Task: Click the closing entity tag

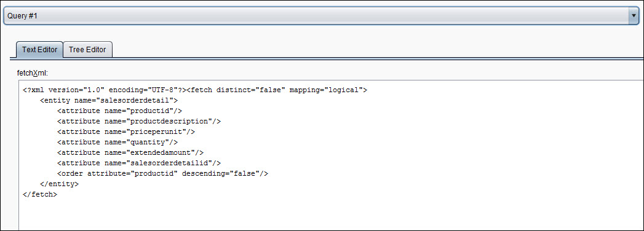Action: (x=59, y=184)
